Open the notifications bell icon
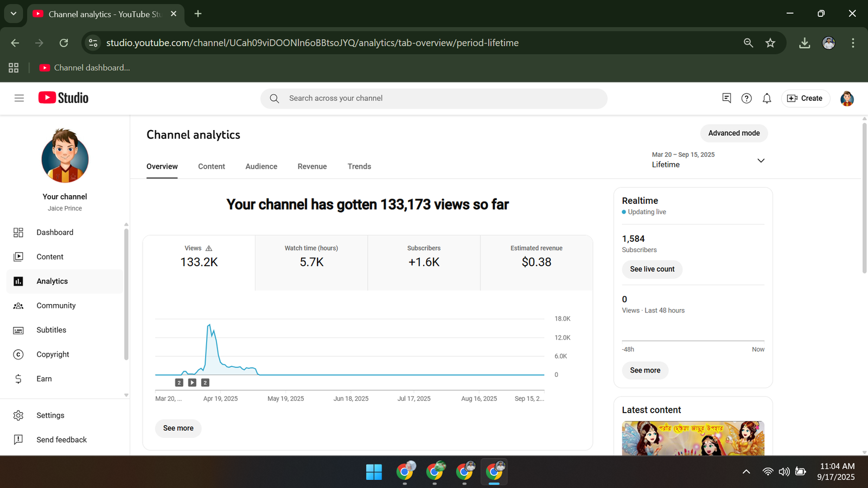Image resolution: width=868 pixels, height=488 pixels. click(x=767, y=98)
